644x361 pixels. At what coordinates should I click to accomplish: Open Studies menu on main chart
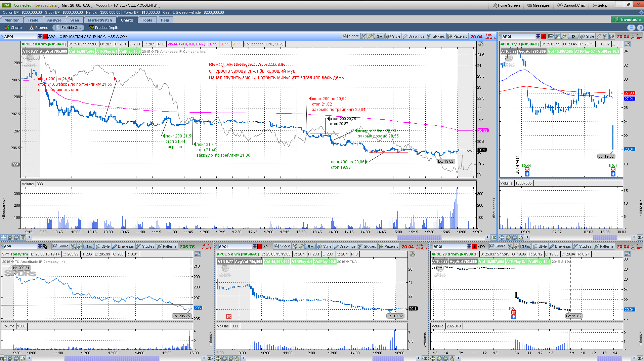(436, 36)
